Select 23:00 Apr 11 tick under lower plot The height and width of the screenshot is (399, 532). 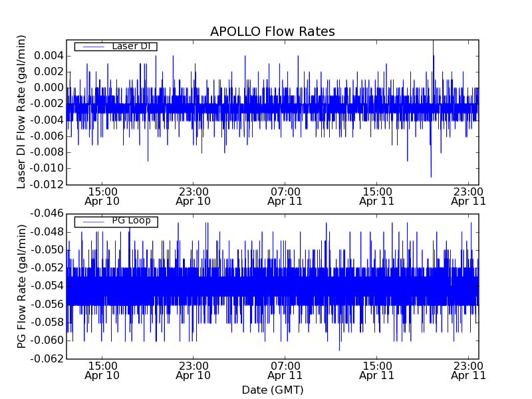[x=467, y=370]
